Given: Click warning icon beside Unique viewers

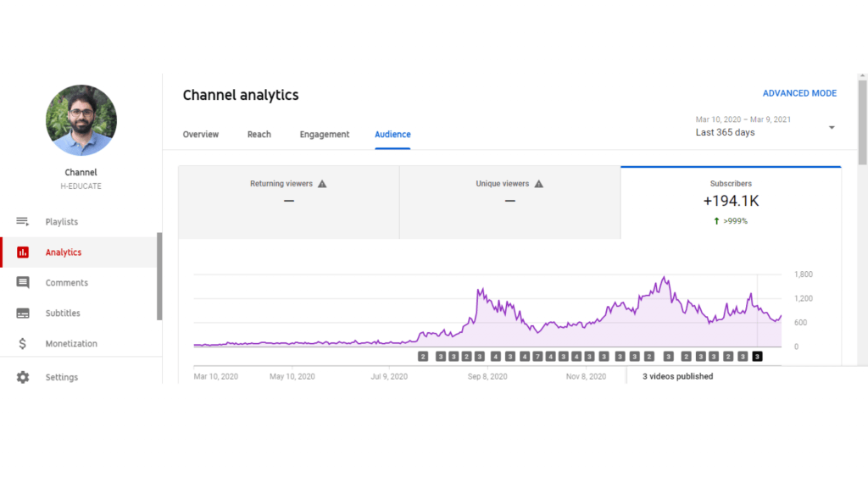Looking at the screenshot, I should click(539, 184).
